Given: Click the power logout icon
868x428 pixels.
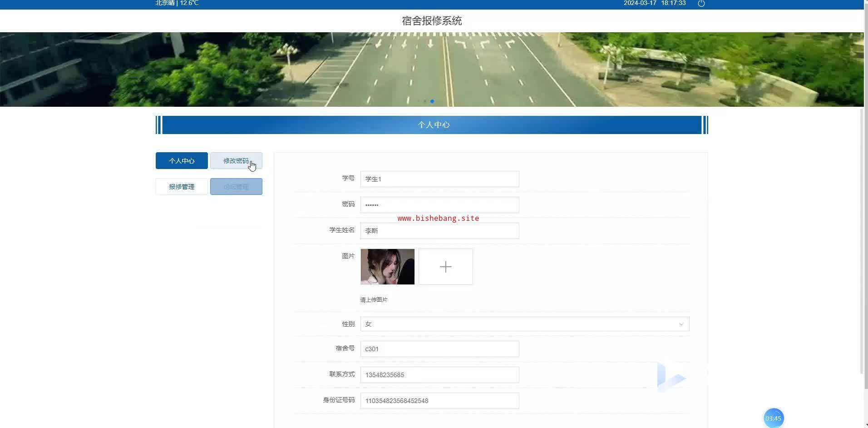Looking at the screenshot, I should point(701,4).
